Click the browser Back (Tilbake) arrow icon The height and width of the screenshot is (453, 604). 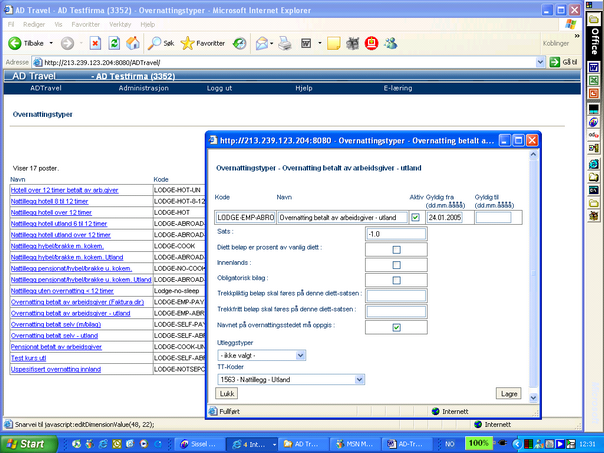(13, 44)
